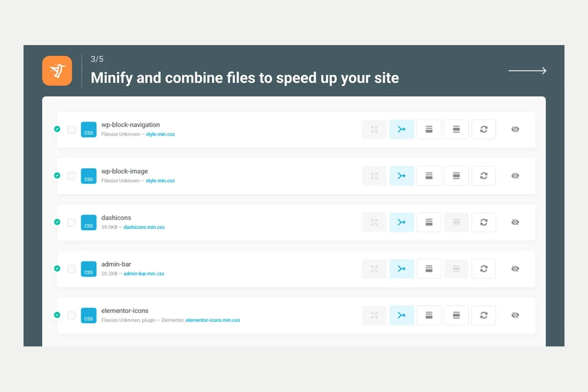The image size is (588, 392).
Task: Click the '59.0KB' filesize text
Action: coord(109,227)
